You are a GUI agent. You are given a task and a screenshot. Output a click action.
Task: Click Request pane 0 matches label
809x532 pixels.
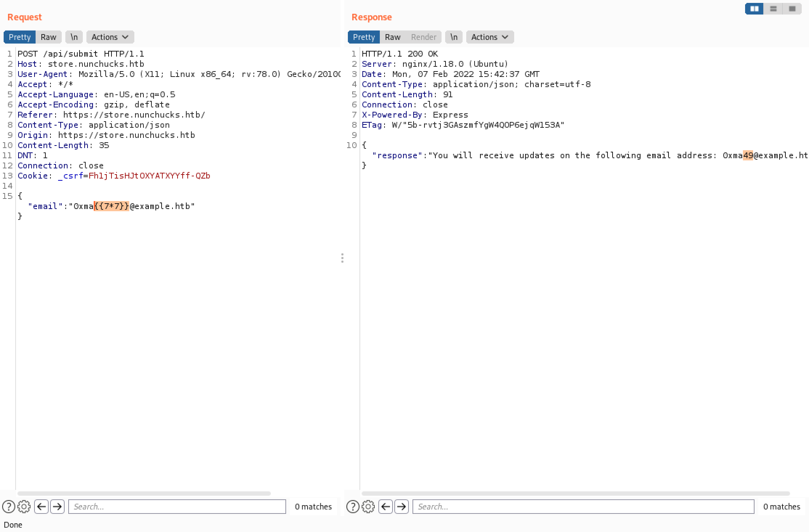click(313, 507)
